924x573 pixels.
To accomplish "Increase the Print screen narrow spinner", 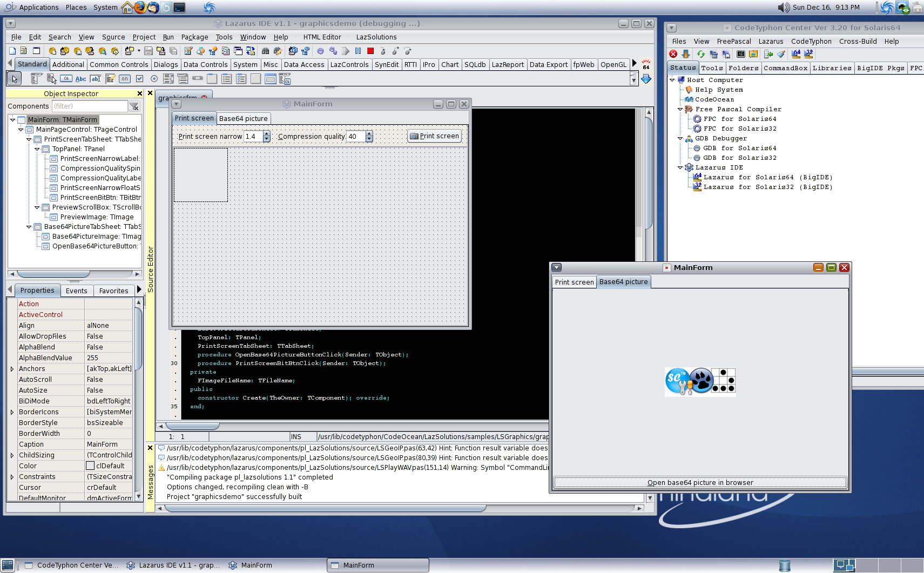I will (x=266, y=133).
